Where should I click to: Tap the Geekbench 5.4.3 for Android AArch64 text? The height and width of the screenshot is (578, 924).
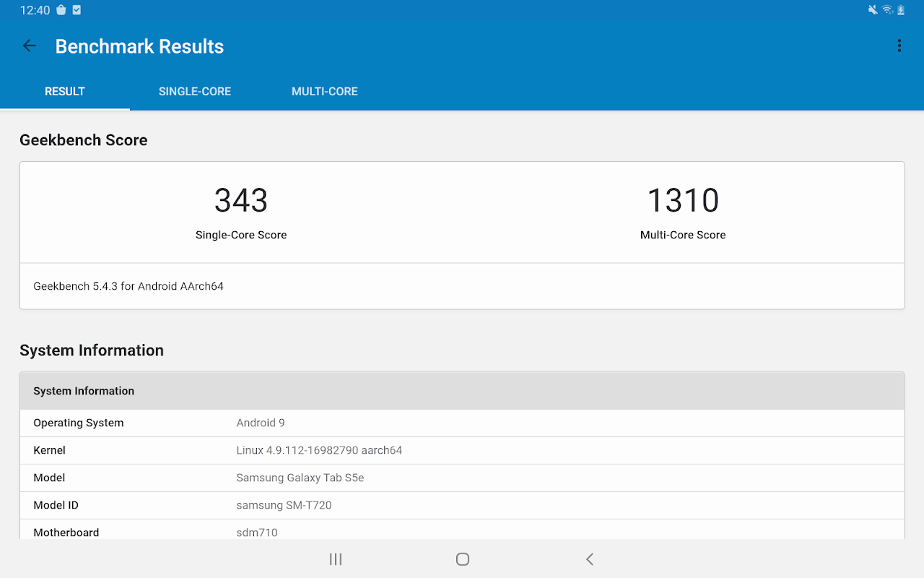pyautogui.click(x=128, y=286)
